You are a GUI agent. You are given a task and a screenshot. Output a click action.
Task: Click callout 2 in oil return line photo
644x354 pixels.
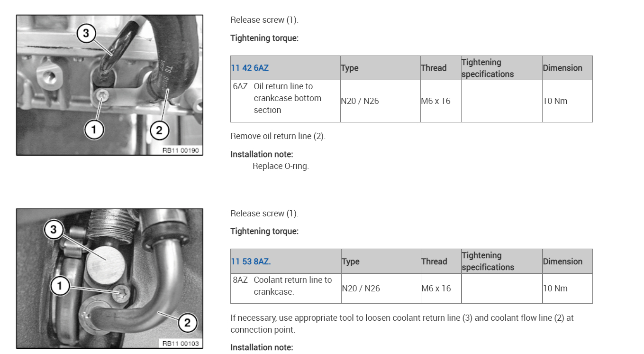159,130
